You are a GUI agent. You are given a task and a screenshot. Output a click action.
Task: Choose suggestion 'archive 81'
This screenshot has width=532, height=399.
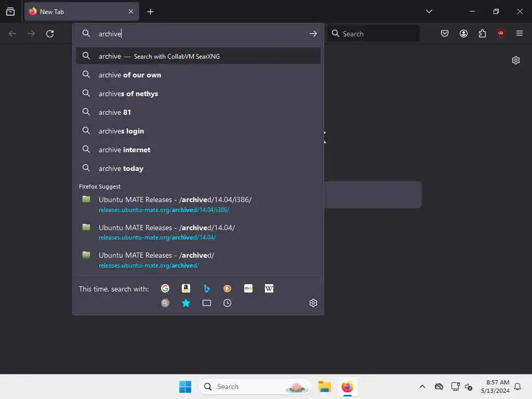198,112
